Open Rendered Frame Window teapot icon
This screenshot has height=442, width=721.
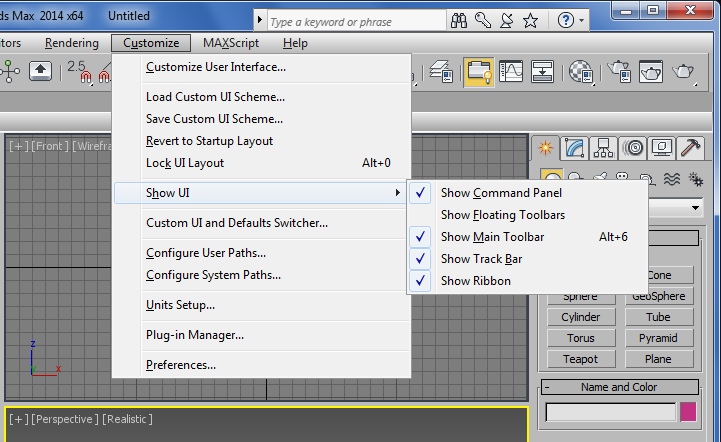(x=651, y=72)
